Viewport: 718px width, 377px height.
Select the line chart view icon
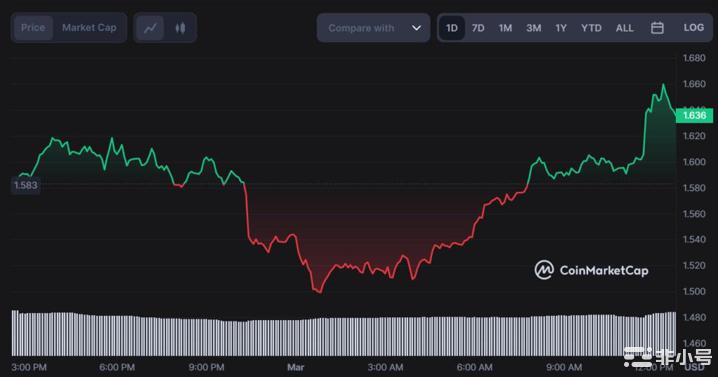coord(150,28)
